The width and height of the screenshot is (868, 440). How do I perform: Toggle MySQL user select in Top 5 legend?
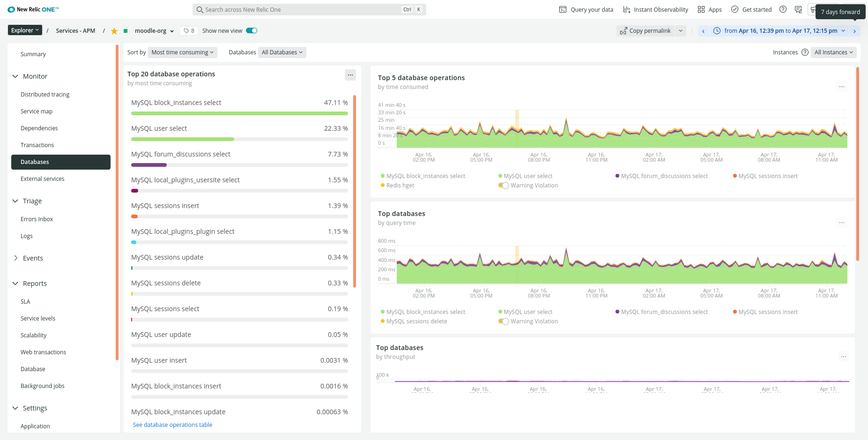[x=525, y=176]
